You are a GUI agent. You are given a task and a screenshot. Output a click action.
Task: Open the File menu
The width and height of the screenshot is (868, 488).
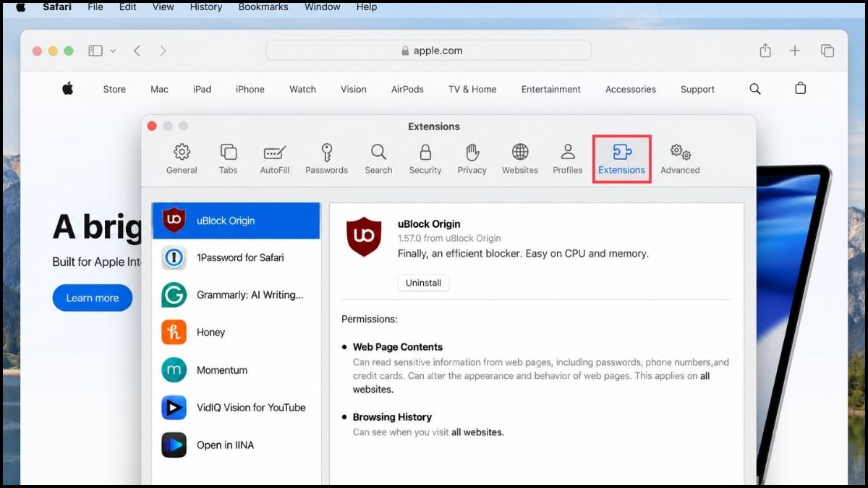[95, 7]
